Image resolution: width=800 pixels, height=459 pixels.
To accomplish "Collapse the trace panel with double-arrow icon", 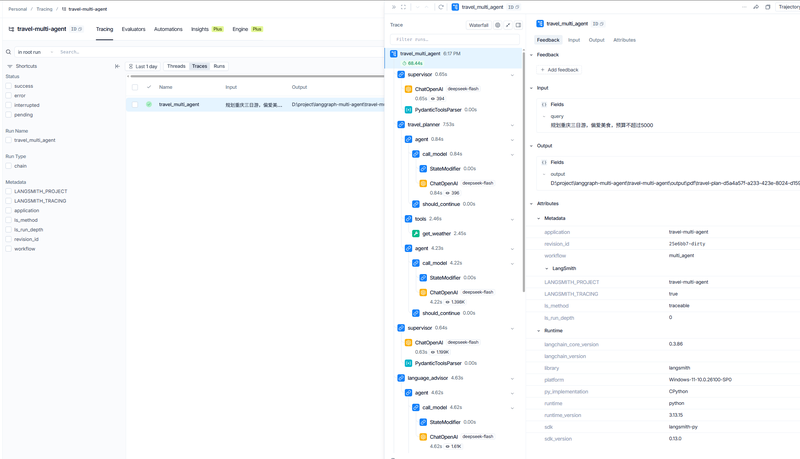I will point(393,7).
